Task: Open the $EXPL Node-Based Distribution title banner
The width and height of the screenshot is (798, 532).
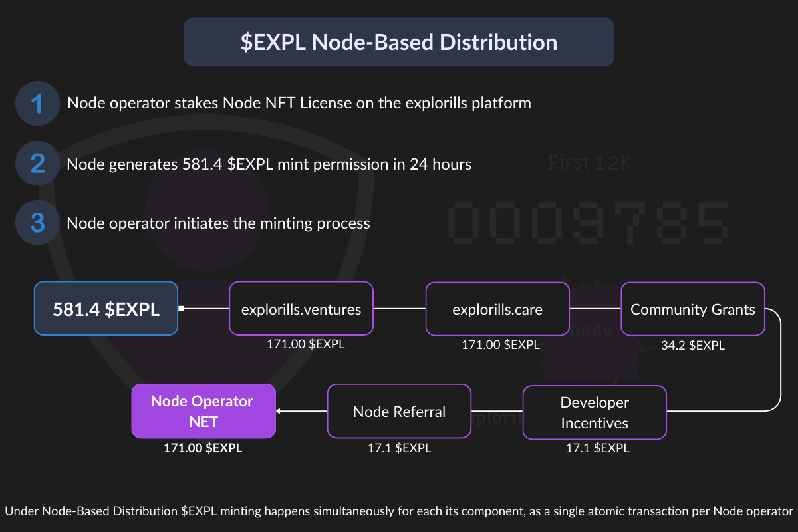Action: 398,42
